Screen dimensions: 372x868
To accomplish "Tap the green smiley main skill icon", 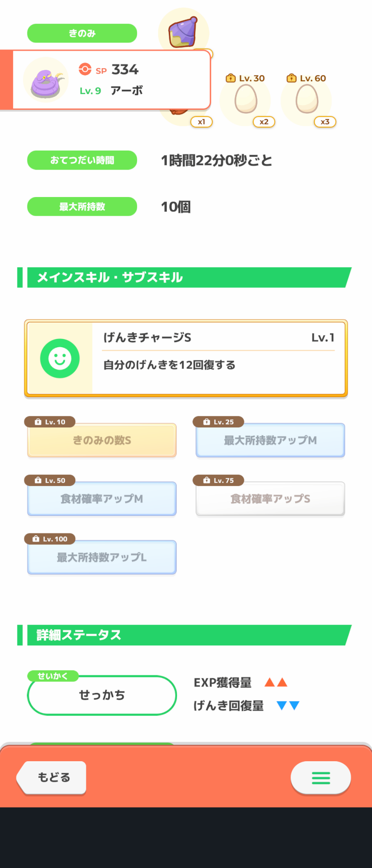I will tap(60, 358).
